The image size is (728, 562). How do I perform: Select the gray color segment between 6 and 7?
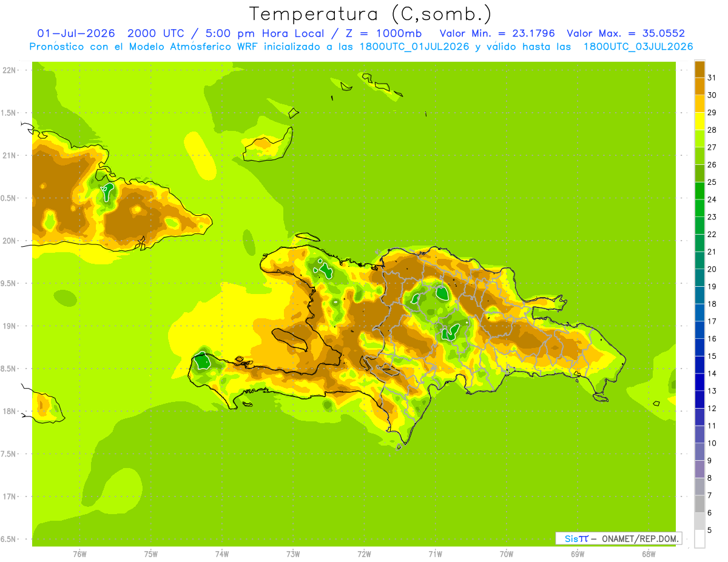point(699,504)
